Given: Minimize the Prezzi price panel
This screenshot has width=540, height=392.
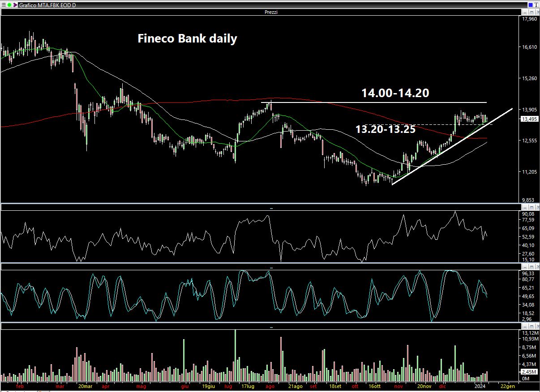Looking at the screenshot, I should [x=524, y=12].
